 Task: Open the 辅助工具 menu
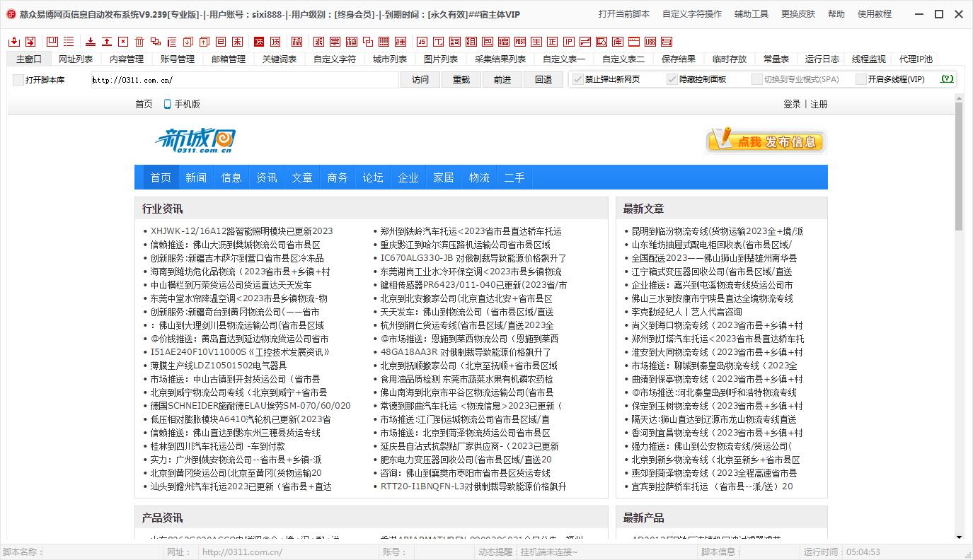pyautogui.click(x=752, y=14)
